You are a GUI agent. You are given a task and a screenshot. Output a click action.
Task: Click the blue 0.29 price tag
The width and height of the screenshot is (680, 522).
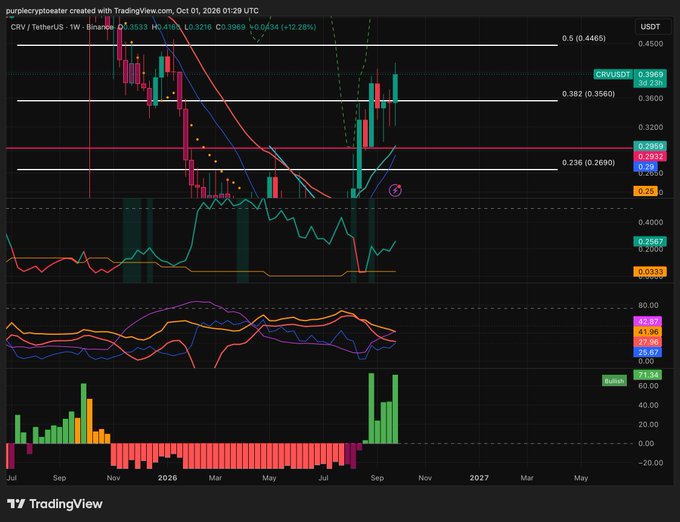tap(646, 166)
